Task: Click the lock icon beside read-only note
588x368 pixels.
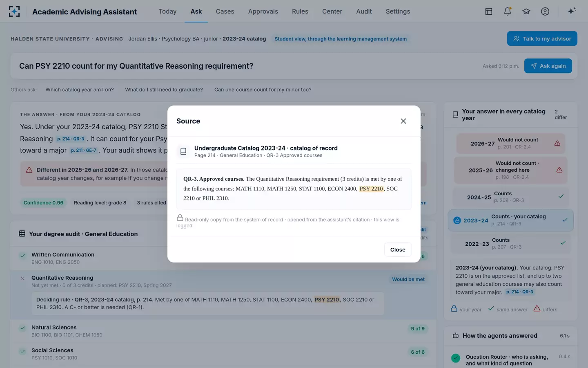Action: point(180,218)
